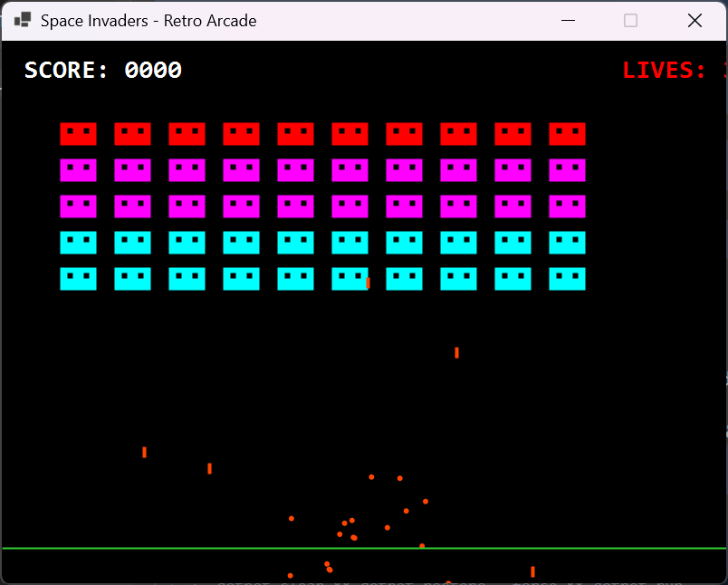Click the leftmost falling orange bullet

(x=144, y=452)
